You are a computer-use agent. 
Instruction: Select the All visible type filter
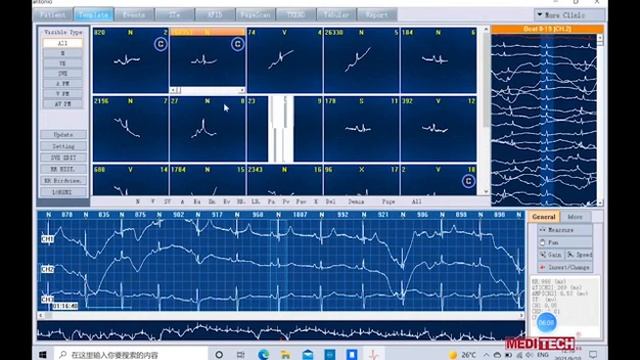coord(62,43)
